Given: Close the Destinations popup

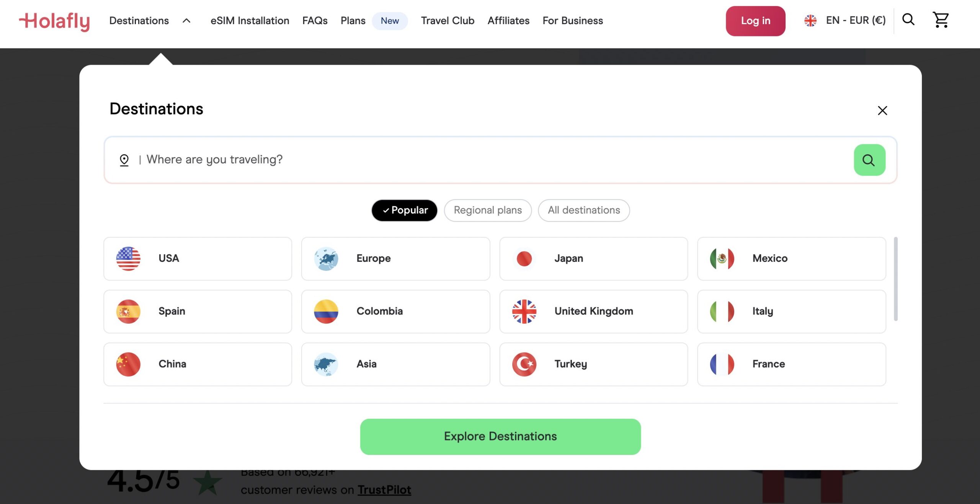Looking at the screenshot, I should click(882, 110).
